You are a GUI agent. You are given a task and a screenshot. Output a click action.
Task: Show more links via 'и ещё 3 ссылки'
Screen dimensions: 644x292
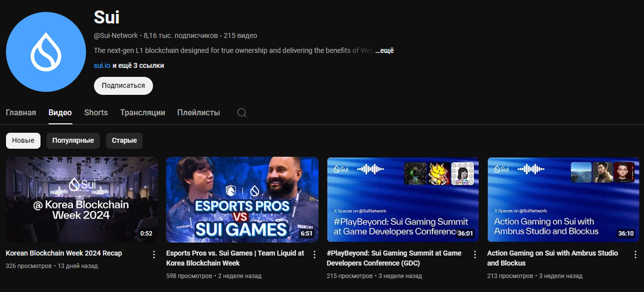[x=138, y=65]
